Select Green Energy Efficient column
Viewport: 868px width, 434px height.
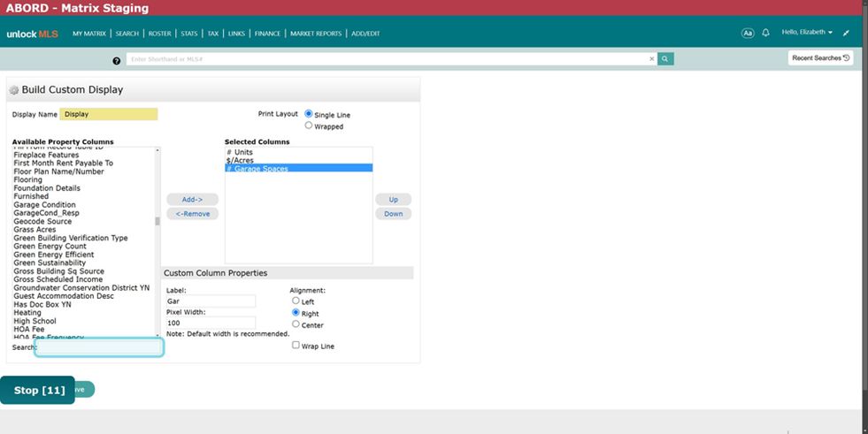coord(54,255)
